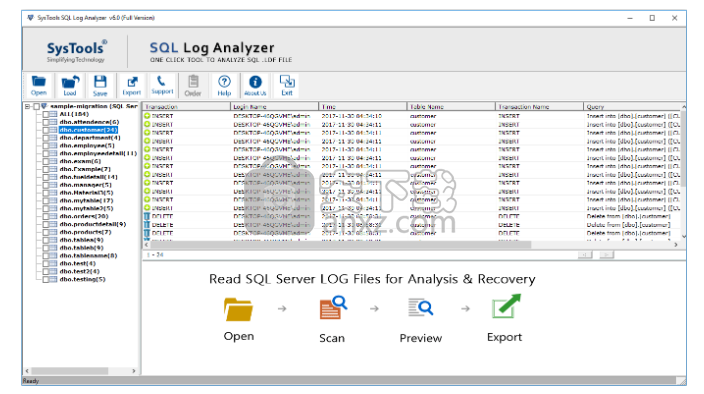Go to the next page of records
Image resolution: width=704 pixels, height=394 pixels.
point(607,255)
